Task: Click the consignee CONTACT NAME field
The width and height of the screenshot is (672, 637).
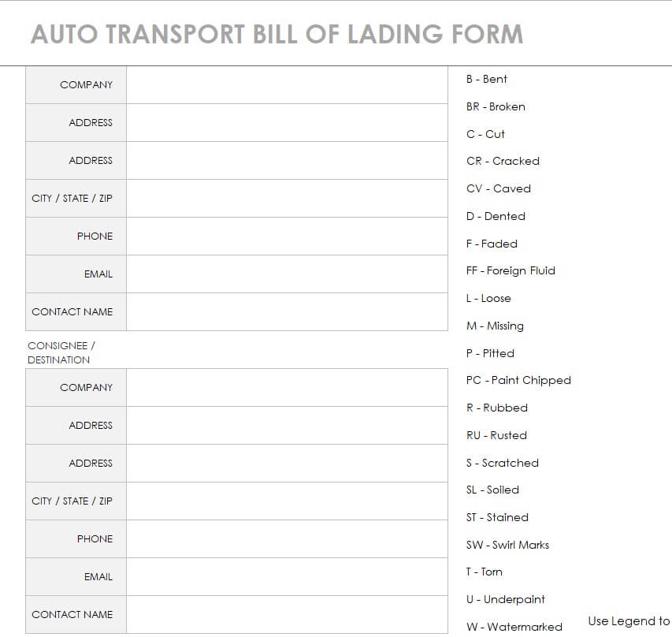Action: [287, 614]
